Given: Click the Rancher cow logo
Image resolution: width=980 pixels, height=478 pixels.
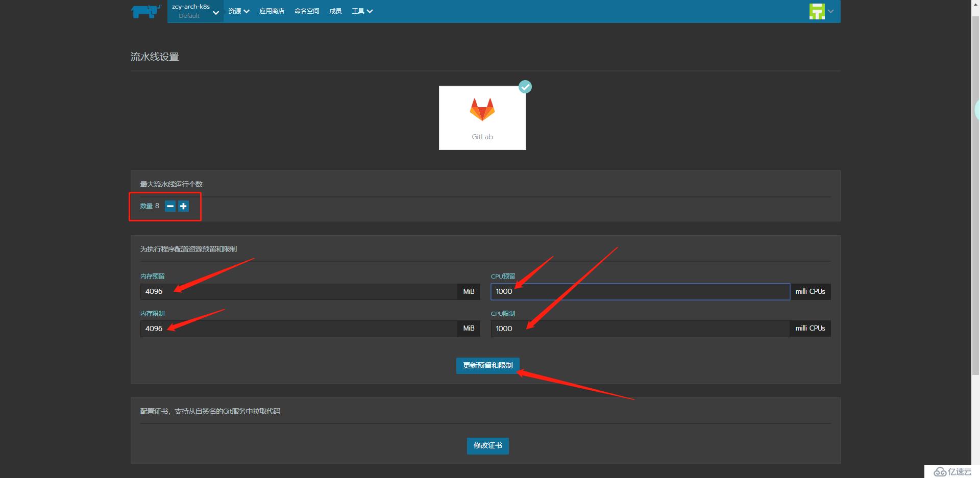Looking at the screenshot, I should tap(146, 11).
